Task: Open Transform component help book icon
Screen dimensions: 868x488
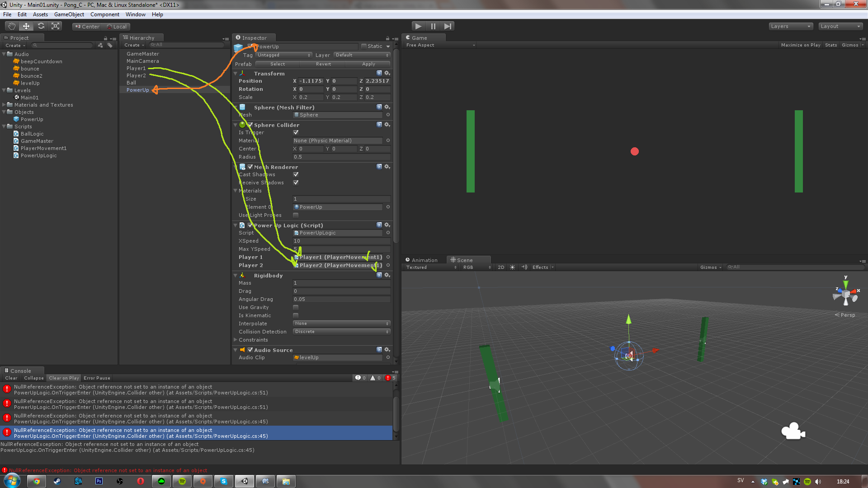Action: point(379,73)
